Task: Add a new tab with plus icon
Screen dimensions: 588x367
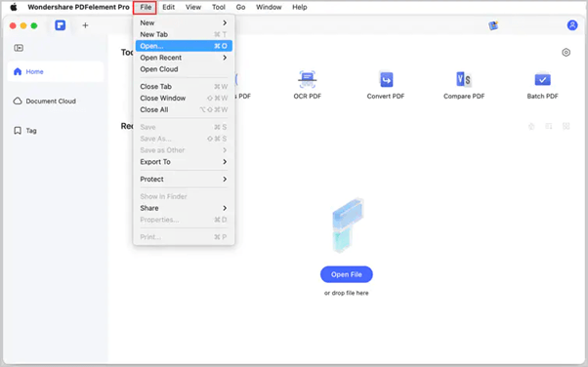Action: [85, 25]
